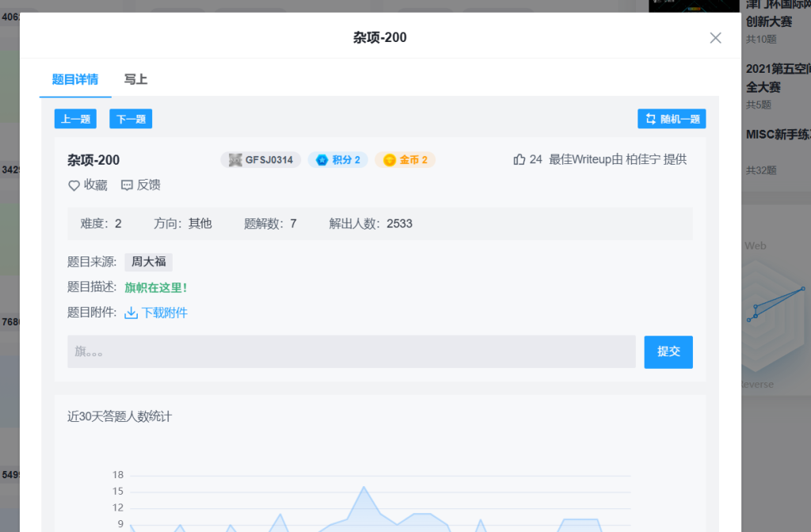Click the download attachment icon
This screenshot has width=811, height=532.
(131, 313)
